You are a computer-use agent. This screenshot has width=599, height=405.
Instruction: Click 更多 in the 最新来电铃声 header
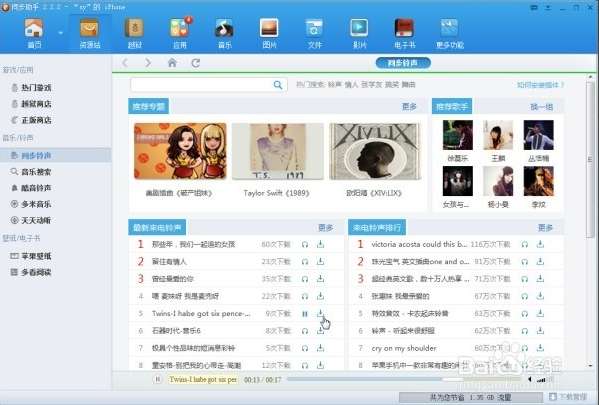326,228
